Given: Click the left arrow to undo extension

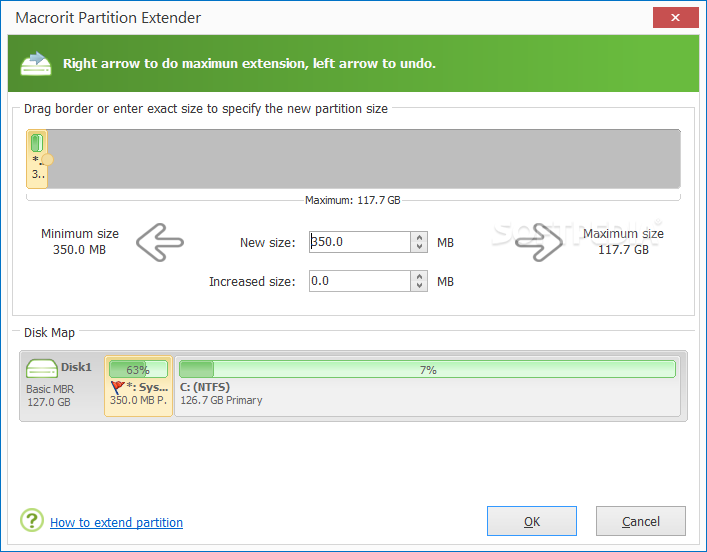Looking at the screenshot, I should pos(160,242).
